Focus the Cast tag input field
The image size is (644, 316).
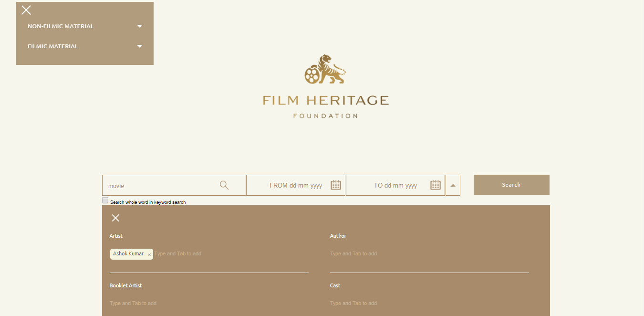point(429,304)
